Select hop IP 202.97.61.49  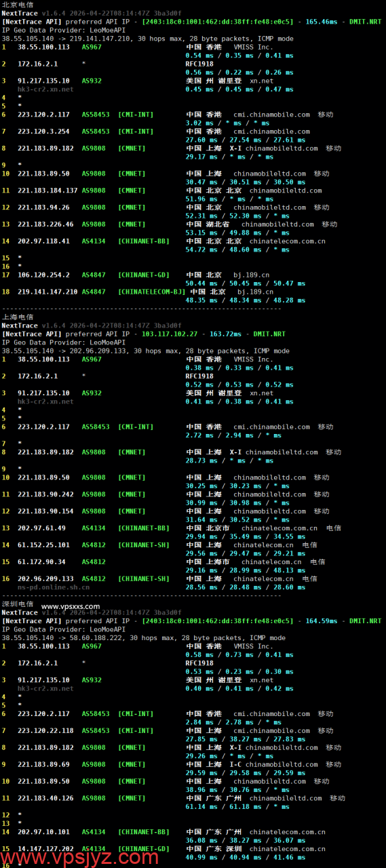tap(41, 528)
